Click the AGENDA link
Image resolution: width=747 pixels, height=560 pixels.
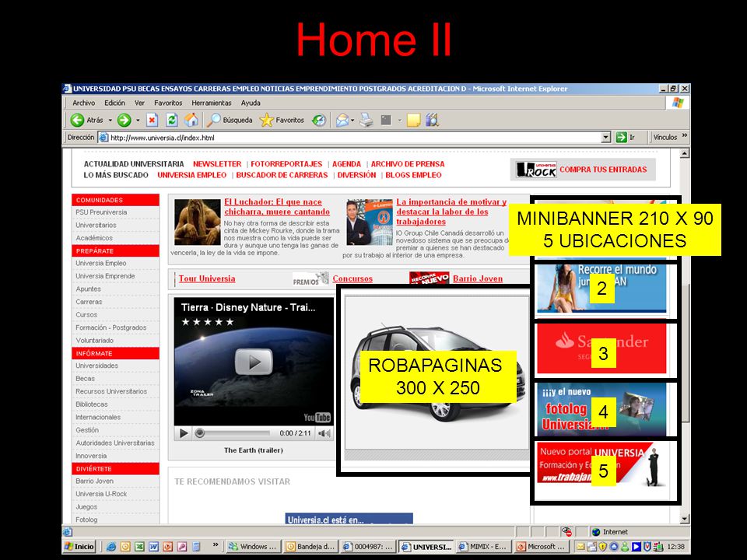[x=347, y=164]
